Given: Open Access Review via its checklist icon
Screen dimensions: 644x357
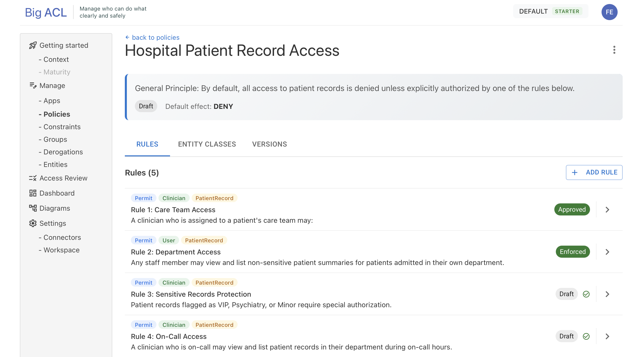Looking at the screenshot, I should tap(33, 178).
